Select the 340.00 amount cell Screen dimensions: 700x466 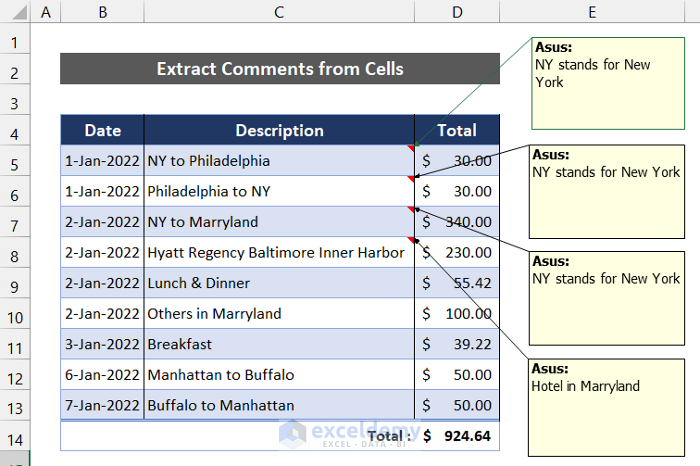coord(457,222)
